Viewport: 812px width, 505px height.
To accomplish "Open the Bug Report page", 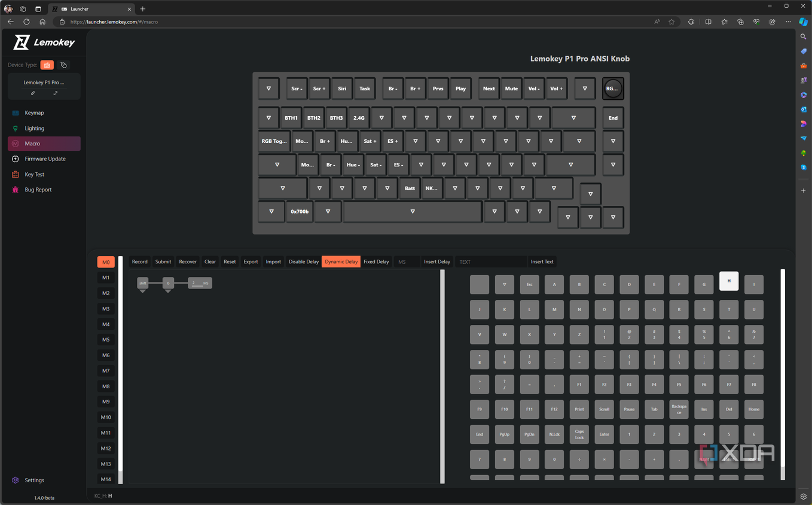I will coord(44,190).
